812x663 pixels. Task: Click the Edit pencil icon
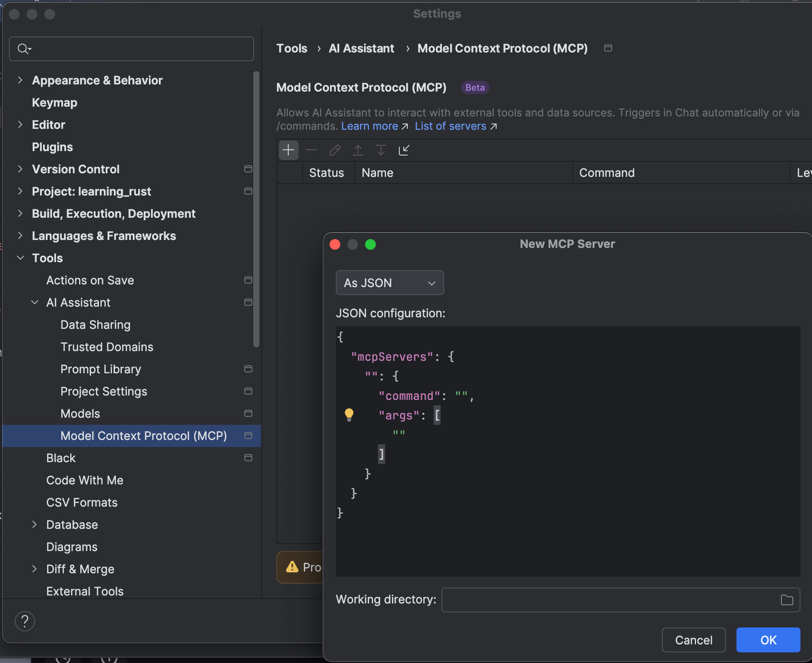(x=335, y=150)
